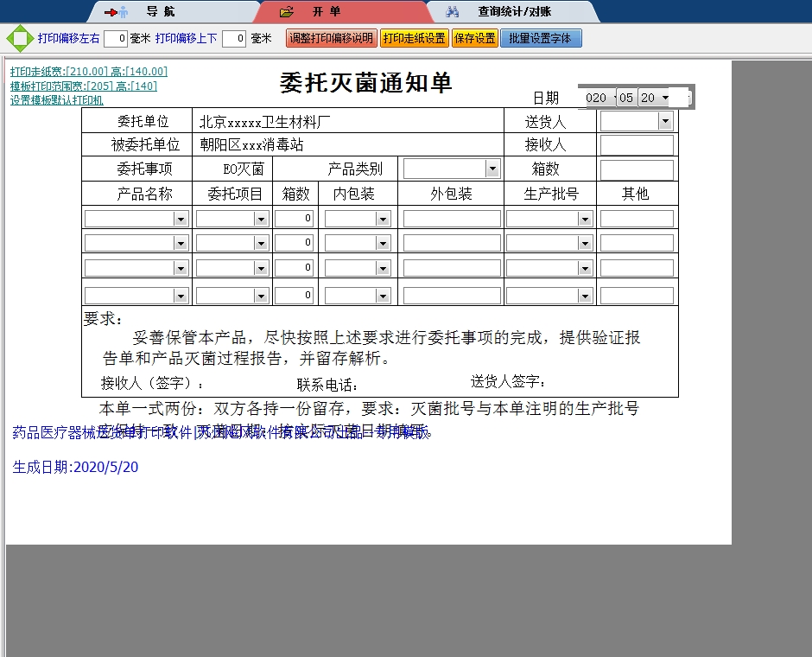
Task: Open 调整打印偏移说明 from the toolbar
Action: pos(329,37)
